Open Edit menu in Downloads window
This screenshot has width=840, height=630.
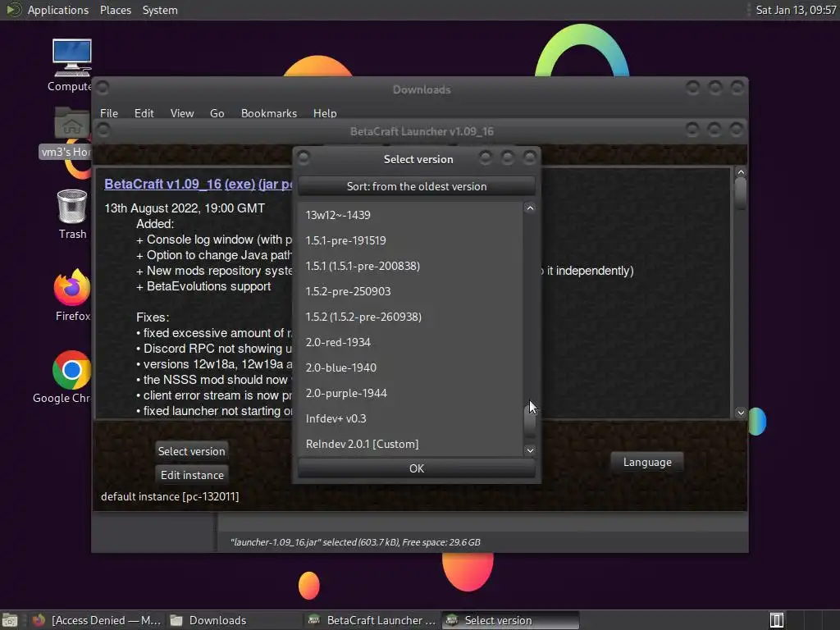coord(144,113)
